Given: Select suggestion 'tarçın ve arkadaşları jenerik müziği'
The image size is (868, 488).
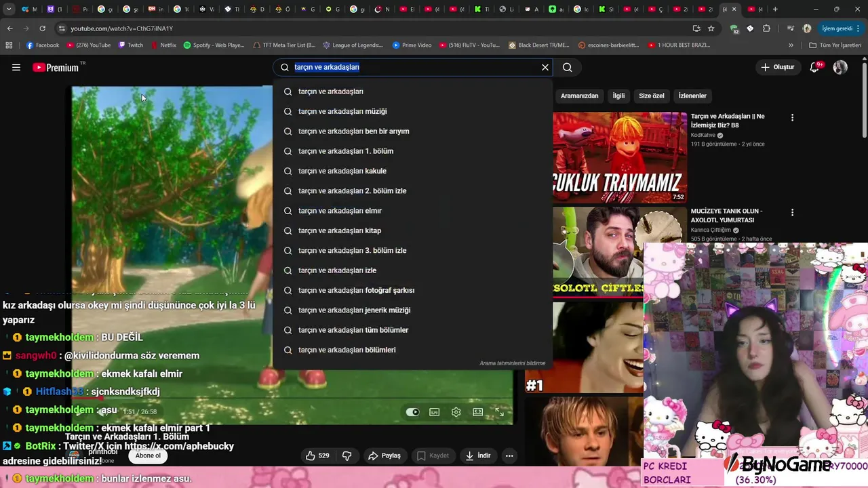Looking at the screenshot, I should [412, 310].
